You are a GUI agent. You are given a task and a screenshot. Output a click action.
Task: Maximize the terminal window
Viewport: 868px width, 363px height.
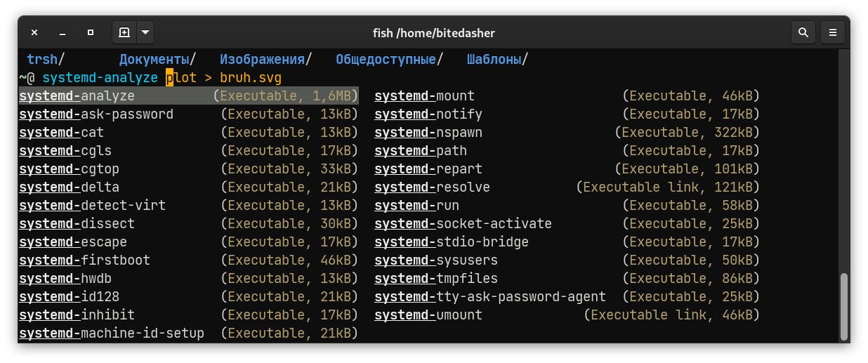pos(91,32)
